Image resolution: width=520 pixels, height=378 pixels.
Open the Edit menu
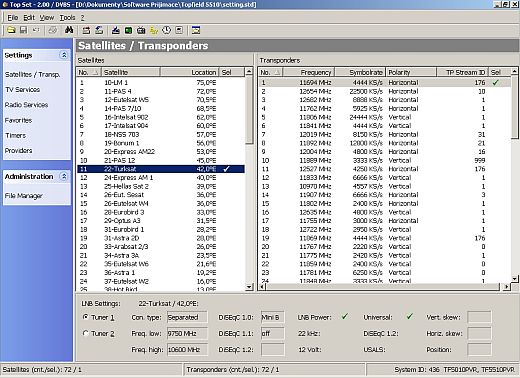(x=29, y=17)
